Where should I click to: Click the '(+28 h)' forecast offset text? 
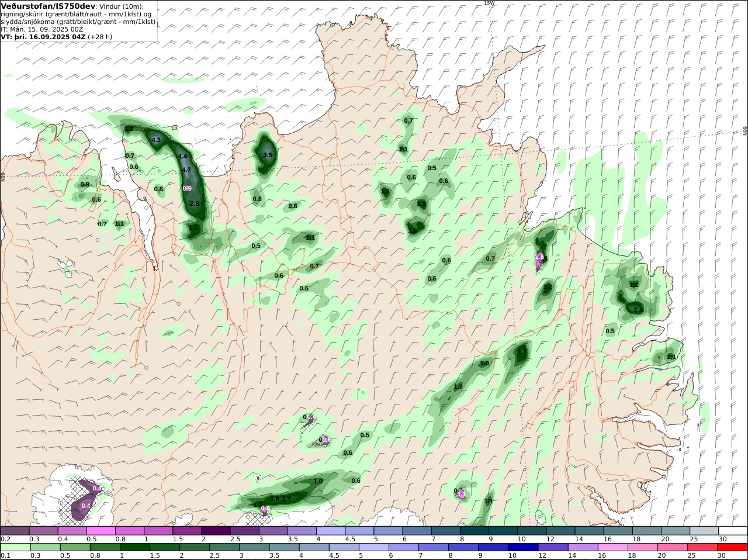pyautogui.click(x=100, y=36)
